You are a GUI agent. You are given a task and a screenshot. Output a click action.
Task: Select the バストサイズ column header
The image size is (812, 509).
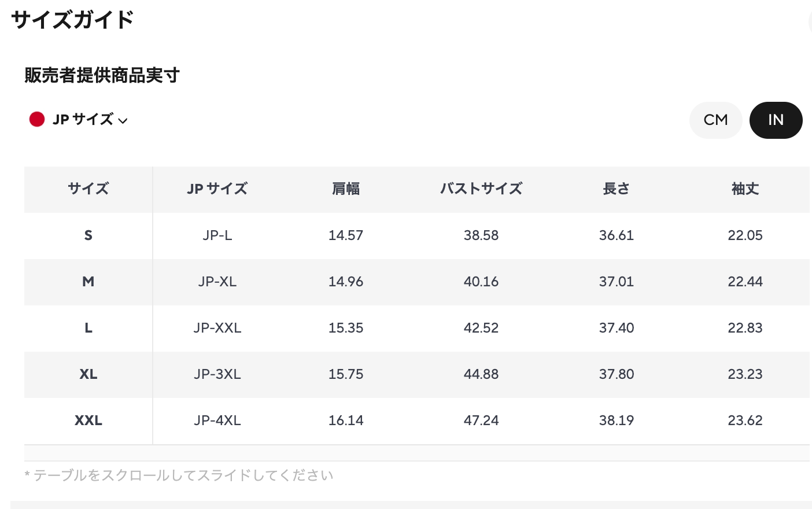481,189
